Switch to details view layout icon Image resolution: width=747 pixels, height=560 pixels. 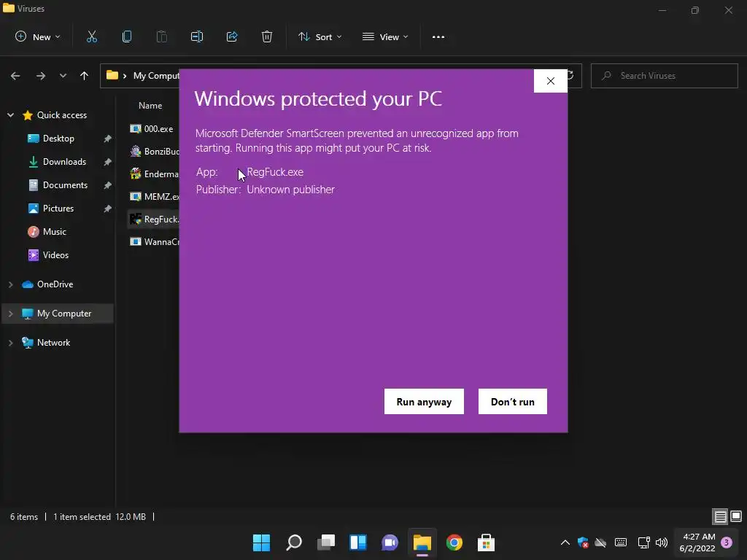720,516
